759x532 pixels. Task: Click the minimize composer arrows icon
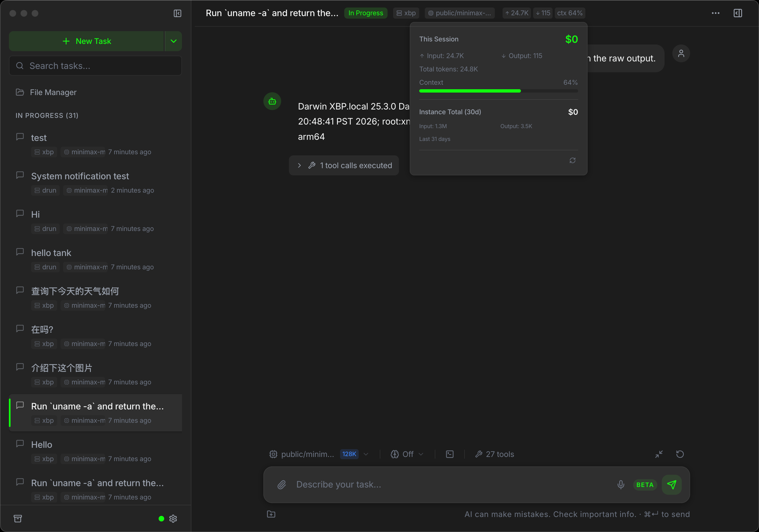(x=659, y=454)
